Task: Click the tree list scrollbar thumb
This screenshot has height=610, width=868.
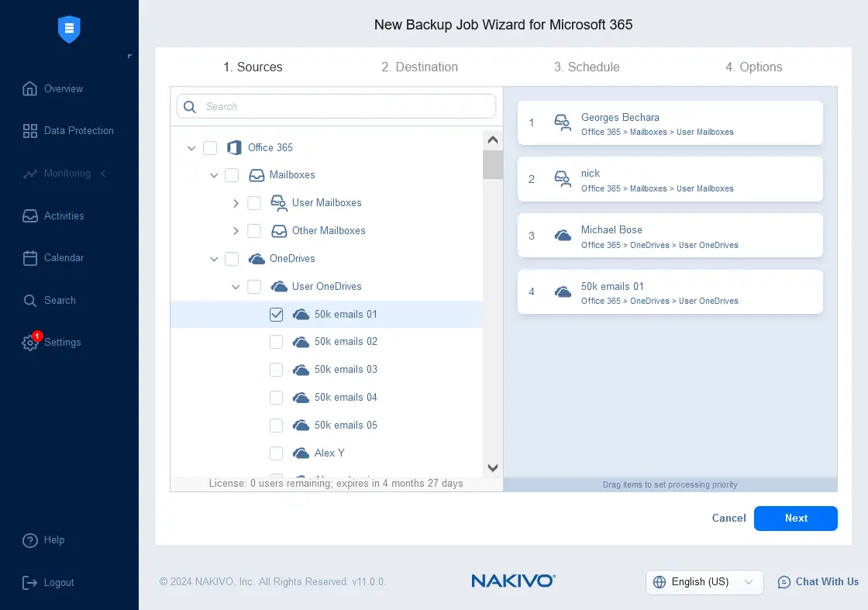Action: (493, 164)
